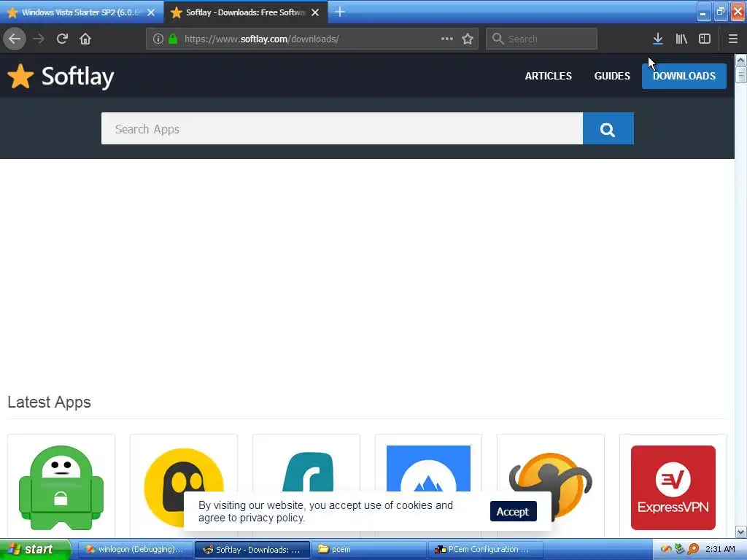This screenshot has width=747, height=560.
Task: Click the green secure connection padlock
Action: coord(173,39)
